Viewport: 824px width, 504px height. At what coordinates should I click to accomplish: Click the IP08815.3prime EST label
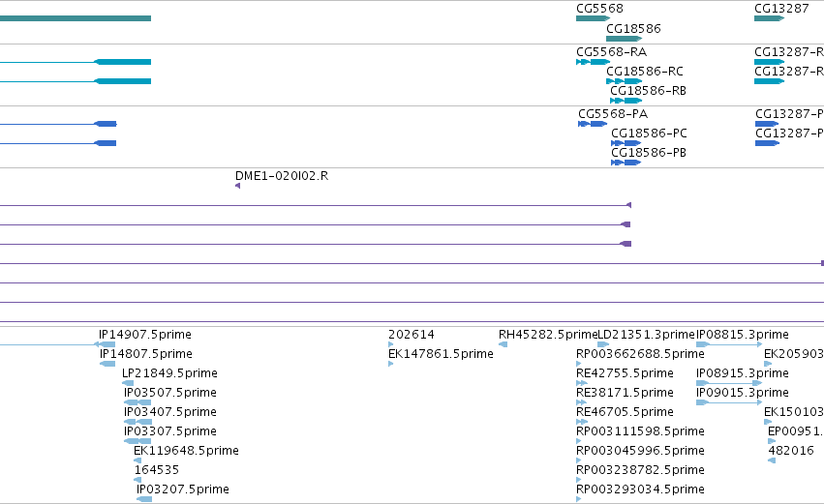pos(743,335)
